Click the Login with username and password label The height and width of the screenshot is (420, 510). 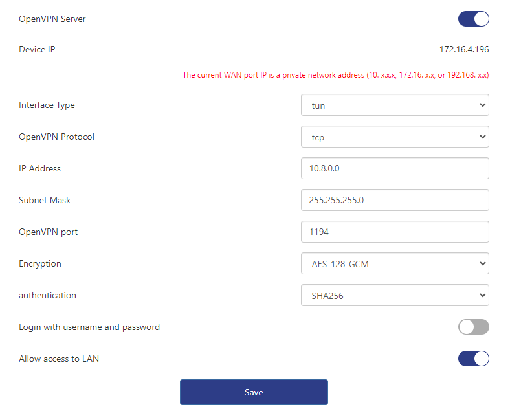tap(89, 327)
